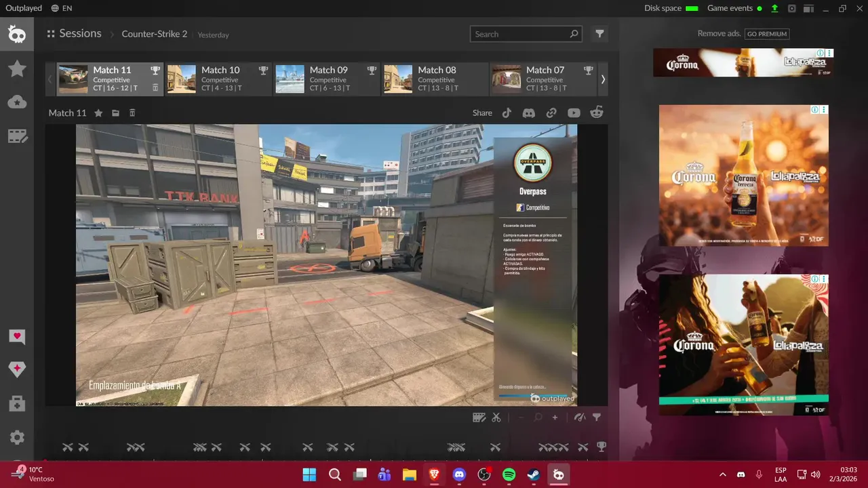The image size is (868, 488).
Task: Click the Match 11 video preview
Action: point(326,265)
